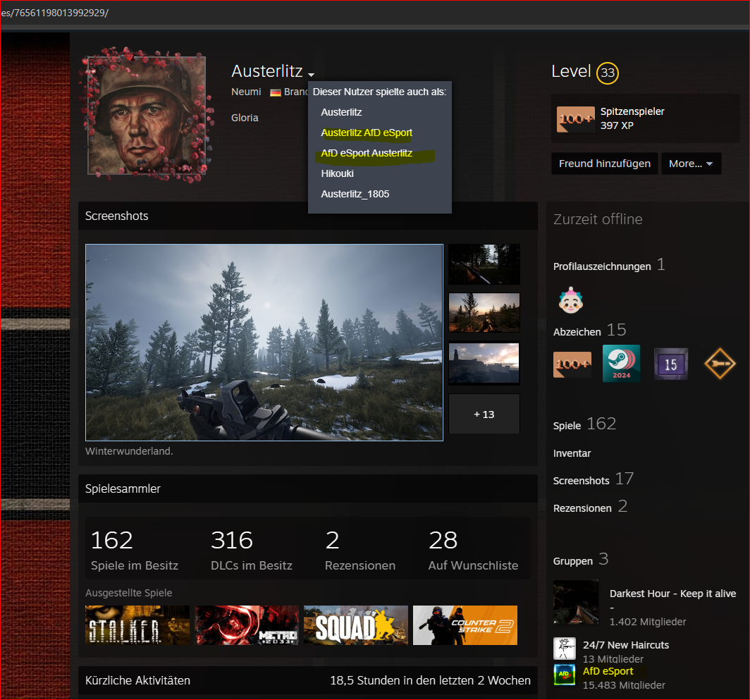
Task: Open the S.T.A.L.K.E.R. showcased game banner
Action: [x=137, y=625]
